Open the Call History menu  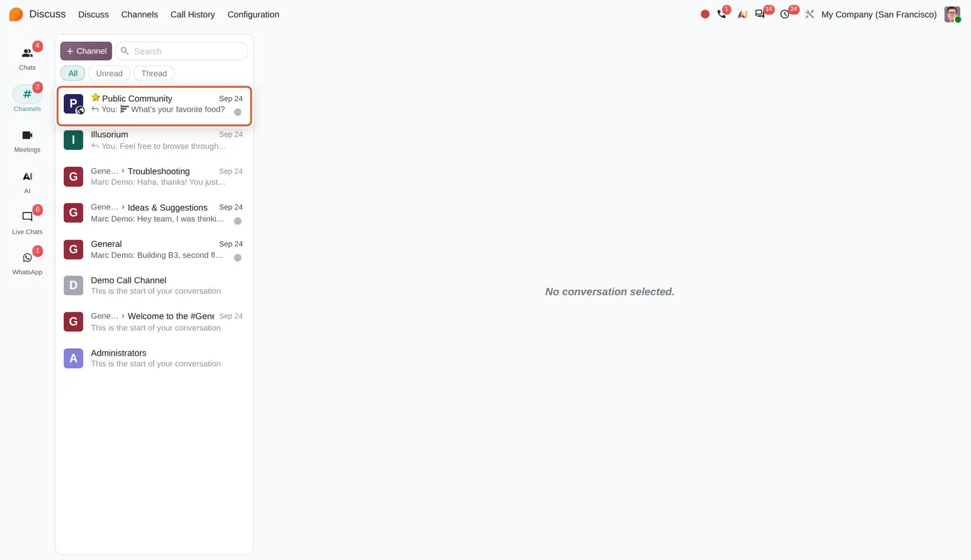[x=192, y=15]
